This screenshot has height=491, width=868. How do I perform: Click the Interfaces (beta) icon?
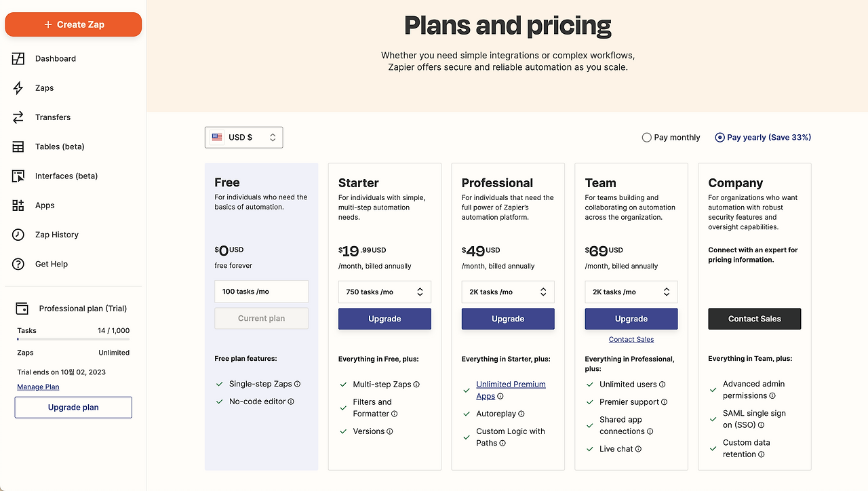(18, 176)
